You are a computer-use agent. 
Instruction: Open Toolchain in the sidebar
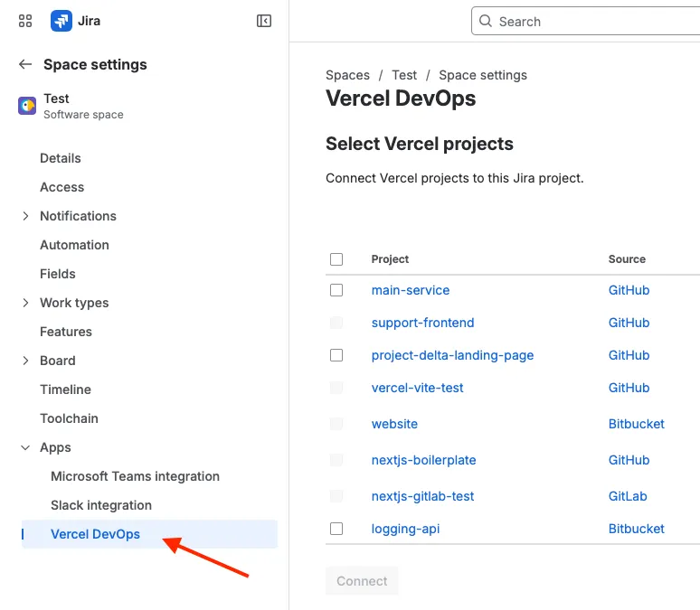(70, 418)
